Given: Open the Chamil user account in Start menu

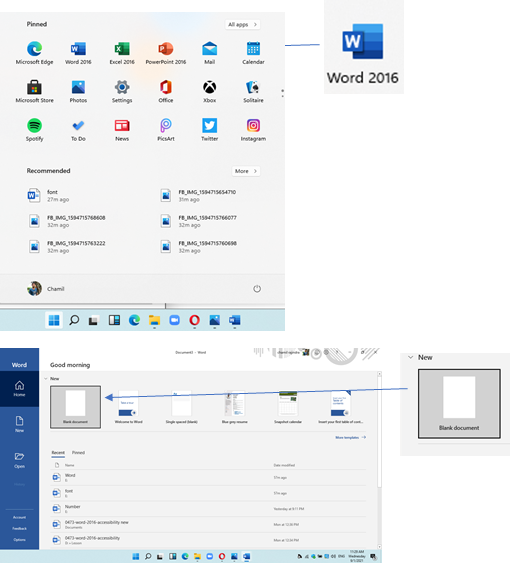Looking at the screenshot, I should 45,289.
